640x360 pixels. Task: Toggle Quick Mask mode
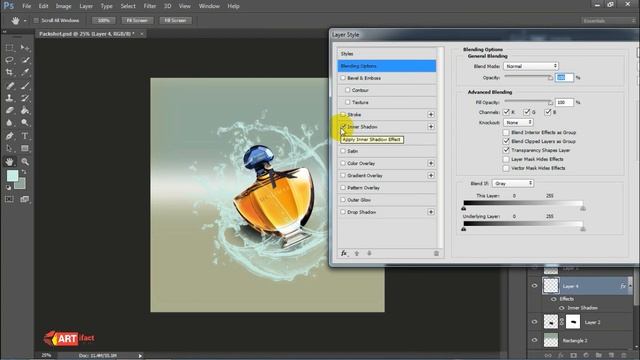9,199
